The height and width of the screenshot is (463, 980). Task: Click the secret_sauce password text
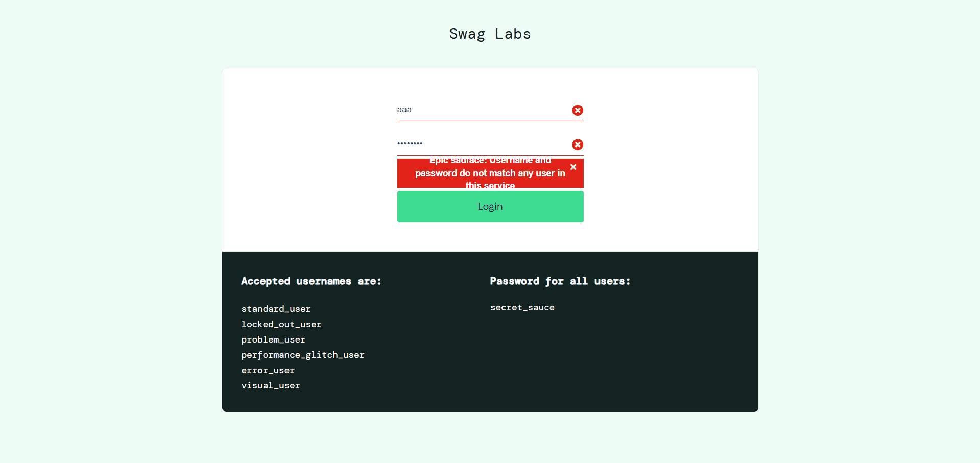point(522,307)
